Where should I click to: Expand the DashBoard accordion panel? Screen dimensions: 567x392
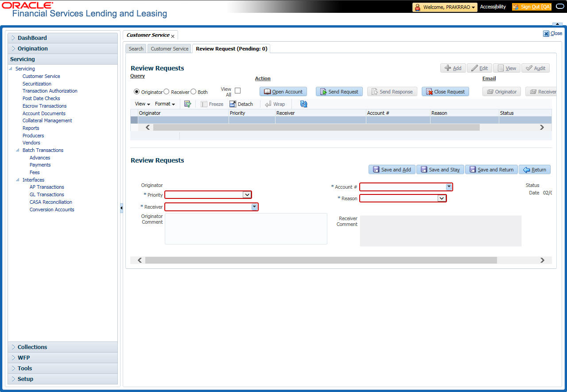click(x=62, y=38)
